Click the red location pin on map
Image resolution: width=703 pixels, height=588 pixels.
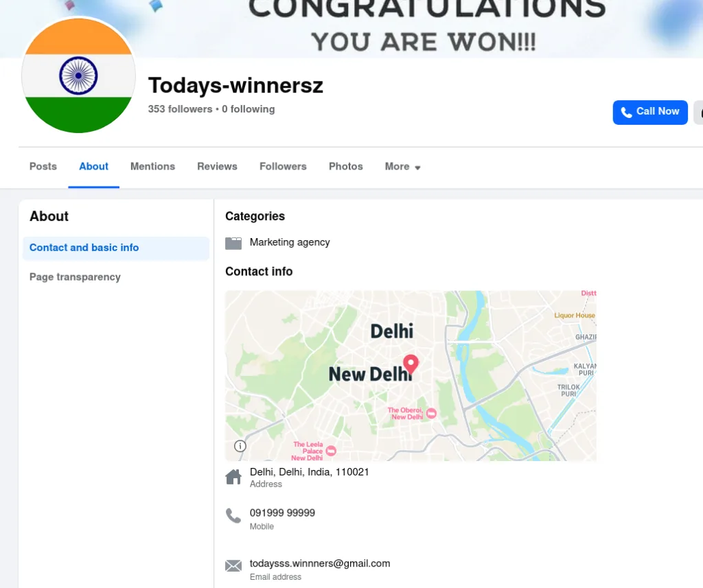pos(411,364)
